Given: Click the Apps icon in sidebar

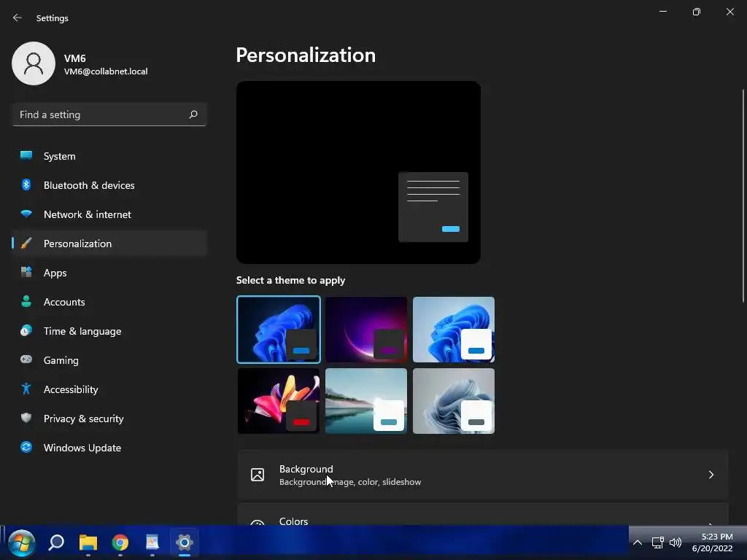Looking at the screenshot, I should 26,273.
